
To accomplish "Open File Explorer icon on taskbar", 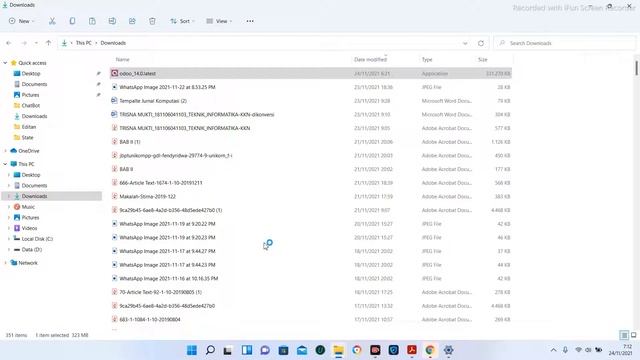I will pyautogui.click(x=338, y=350).
